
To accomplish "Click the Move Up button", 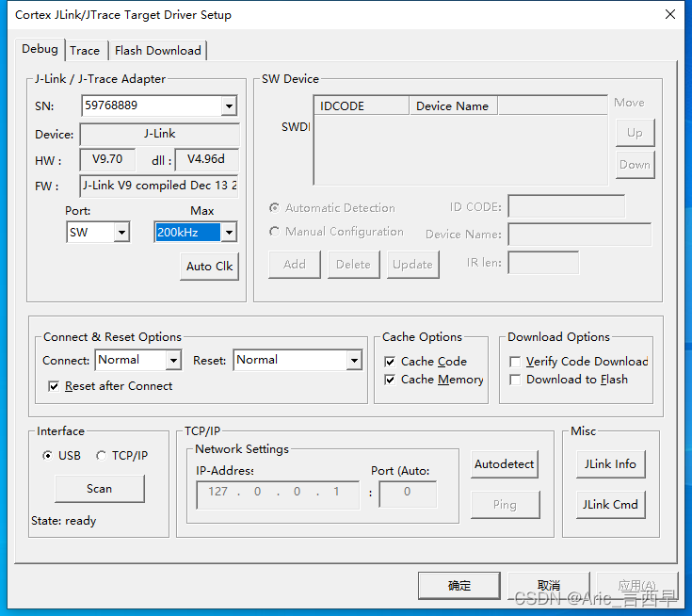I will click(636, 133).
